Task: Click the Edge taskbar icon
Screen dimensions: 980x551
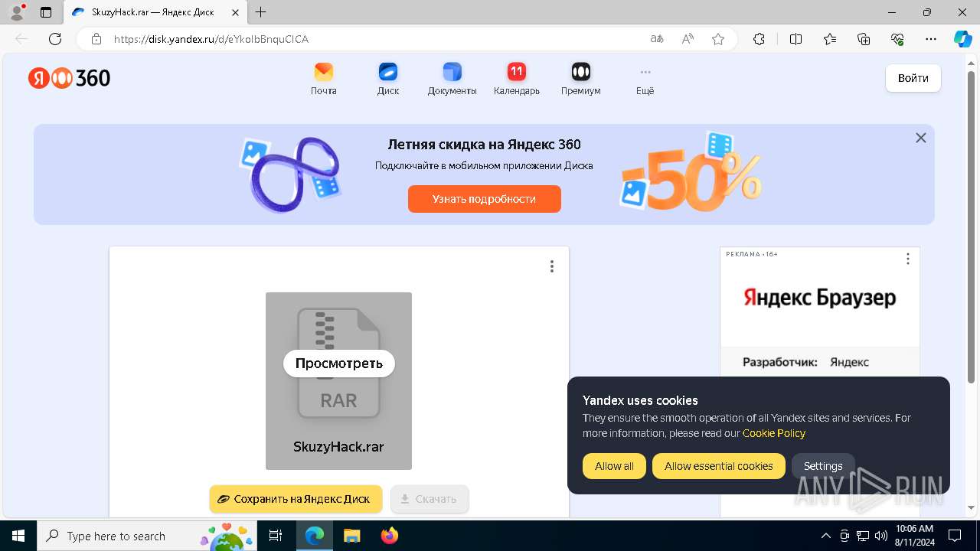Action: tap(315, 536)
